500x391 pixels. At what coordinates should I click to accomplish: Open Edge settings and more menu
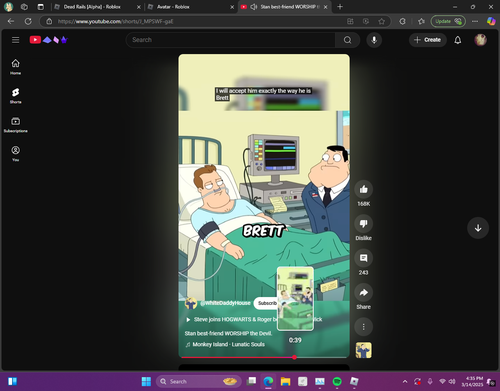tap(475, 21)
